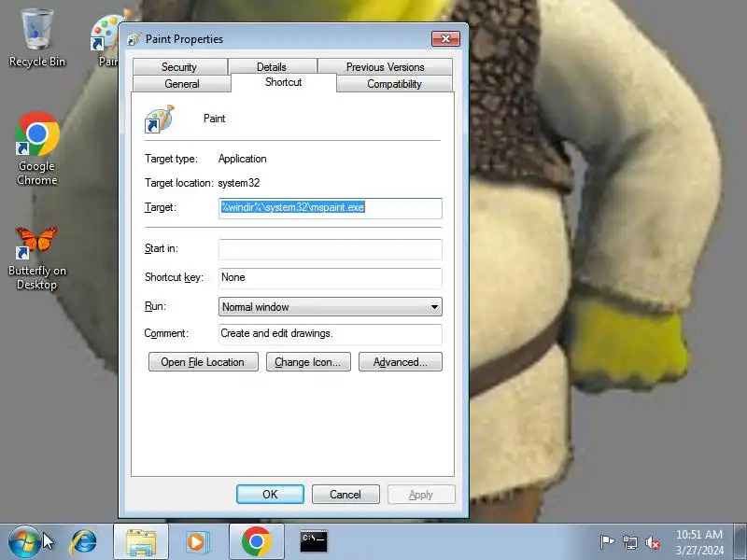Screen dimensions: 747x560
Task: Switch to the General tab
Action: click(182, 84)
